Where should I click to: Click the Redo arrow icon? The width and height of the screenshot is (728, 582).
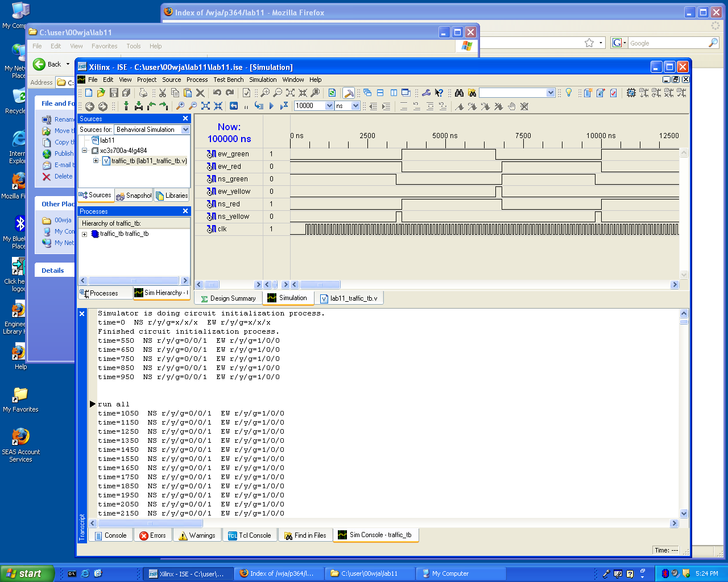pos(230,93)
